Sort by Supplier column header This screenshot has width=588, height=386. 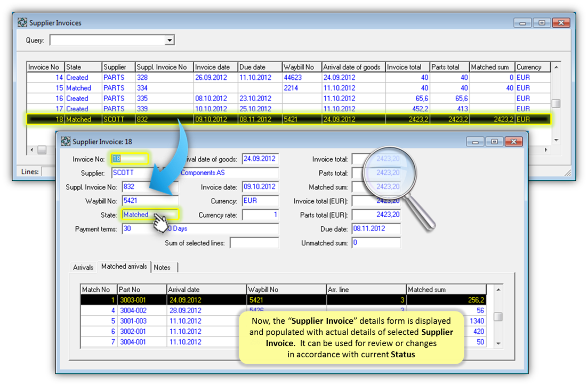[118, 67]
